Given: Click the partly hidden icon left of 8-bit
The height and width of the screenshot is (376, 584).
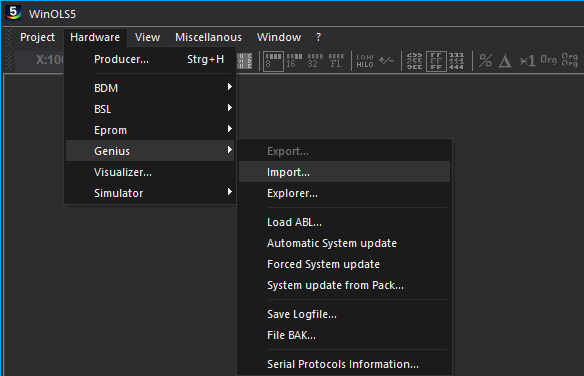Looking at the screenshot, I should [x=244, y=61].
